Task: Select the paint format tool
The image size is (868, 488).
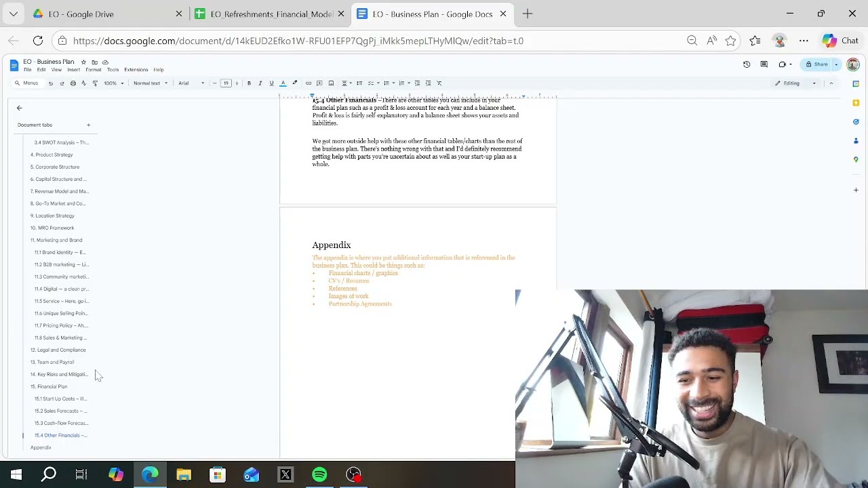Action: [x=95, y=83]
